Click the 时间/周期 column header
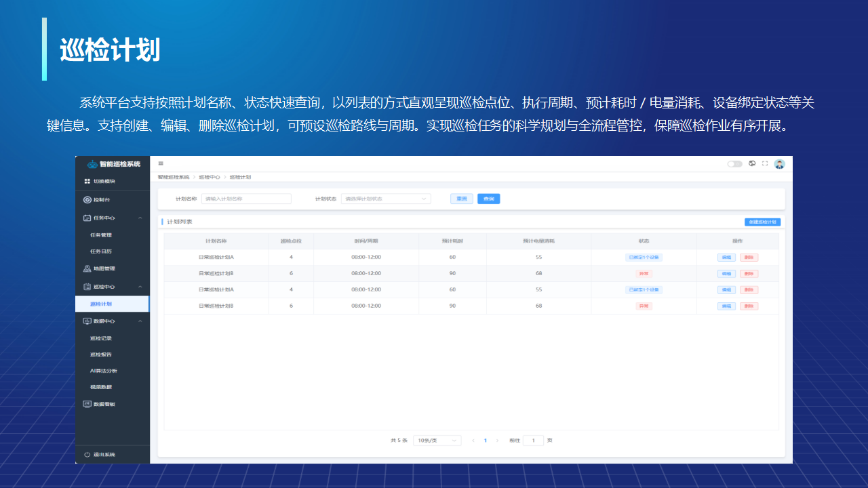 [x=366, y=241]
